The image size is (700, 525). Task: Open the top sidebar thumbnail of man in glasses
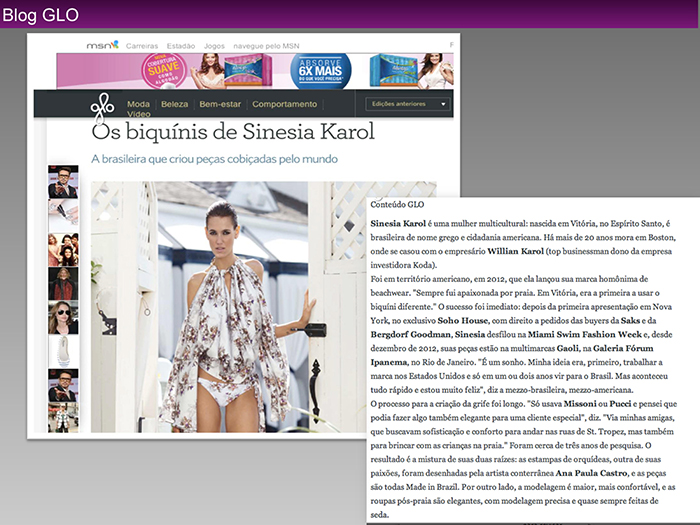pos(63,182)
